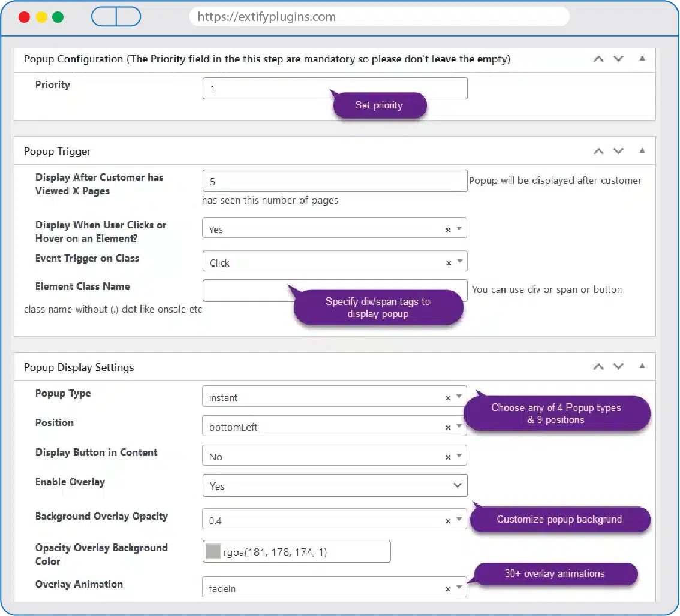Click move-up arrow in Popup Configuration panel

tap(598, 59)
